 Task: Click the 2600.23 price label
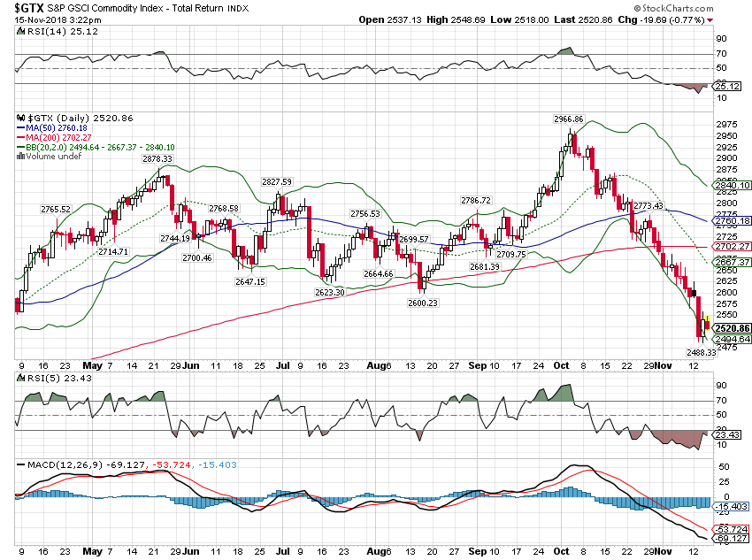point(423,303)
